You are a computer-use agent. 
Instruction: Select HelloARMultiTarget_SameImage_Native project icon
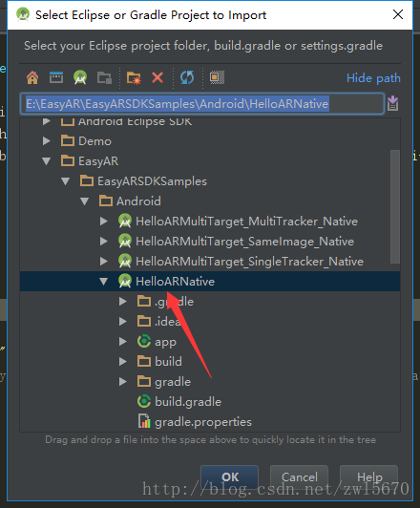(125, 242)
